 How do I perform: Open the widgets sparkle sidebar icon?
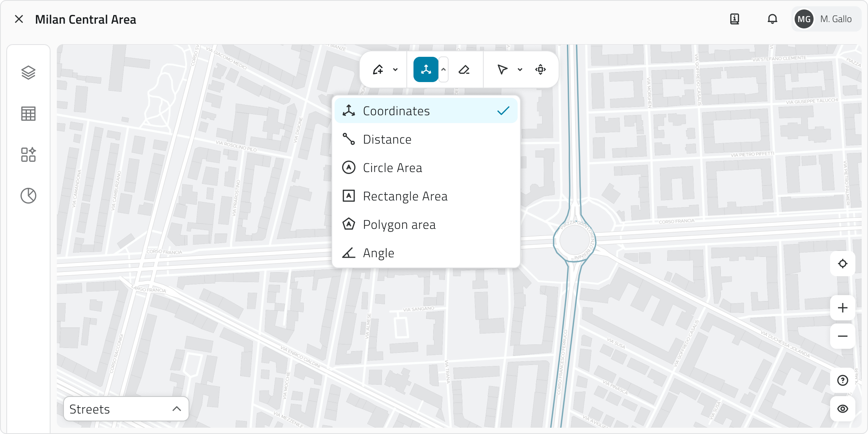pyautogui.click(x=28, y=155)
